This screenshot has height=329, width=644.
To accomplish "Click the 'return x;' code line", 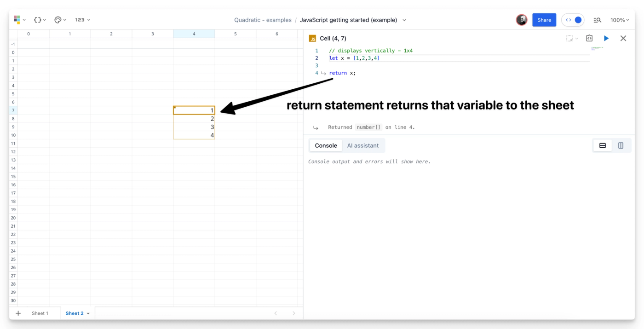I will click(x=342, y=73).
